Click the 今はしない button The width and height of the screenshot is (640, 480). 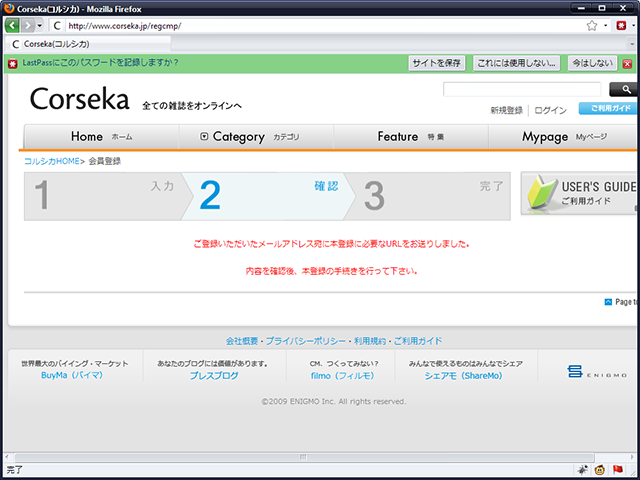tap(592, 63)
